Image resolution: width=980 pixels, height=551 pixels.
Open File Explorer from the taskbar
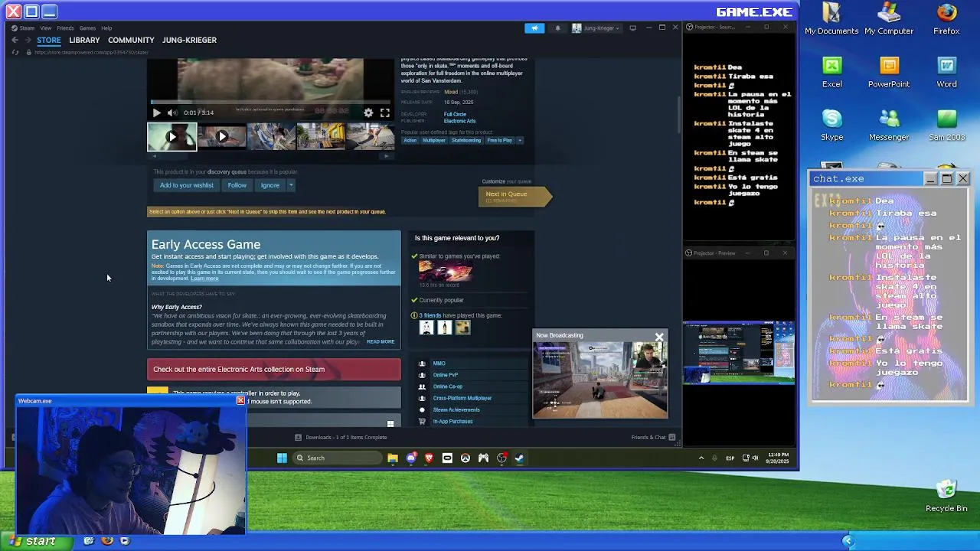click(x=393, y=458)
